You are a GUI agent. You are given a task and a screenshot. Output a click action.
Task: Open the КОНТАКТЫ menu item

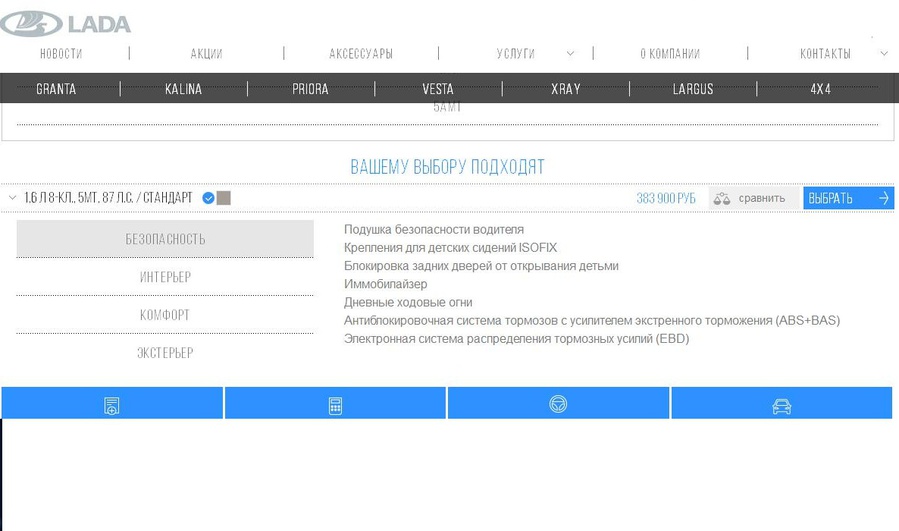(x=825, y=53)
